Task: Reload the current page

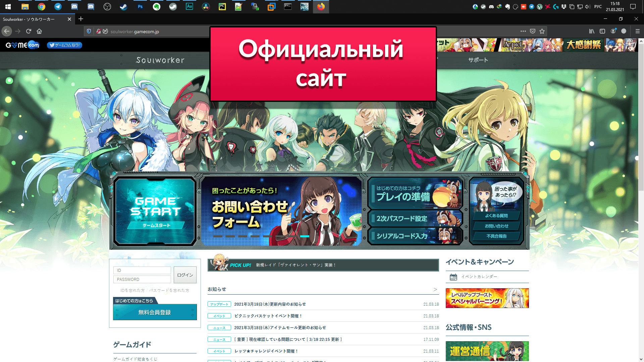Action: (29, 31)
